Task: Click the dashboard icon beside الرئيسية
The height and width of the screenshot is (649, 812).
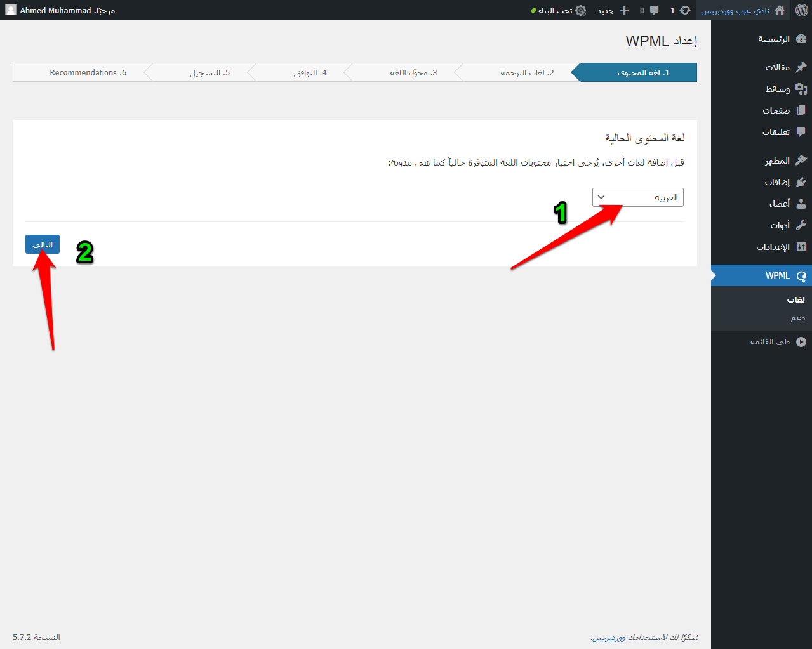Action: [x=801, y=39]
